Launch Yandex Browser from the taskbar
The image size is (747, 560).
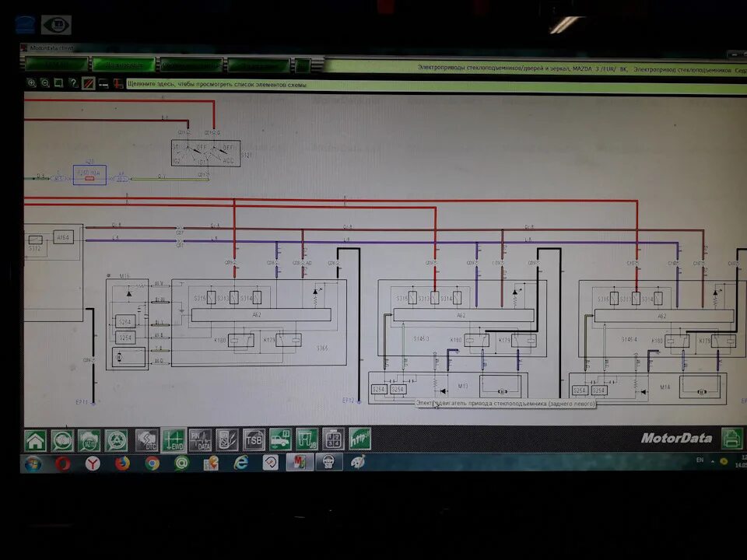[x=93, y=464]
